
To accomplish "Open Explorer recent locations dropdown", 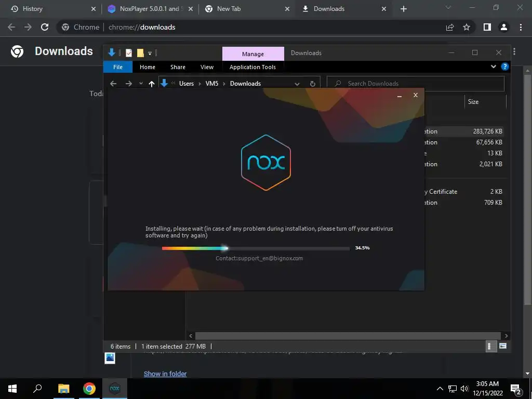I will coord(141,84).
